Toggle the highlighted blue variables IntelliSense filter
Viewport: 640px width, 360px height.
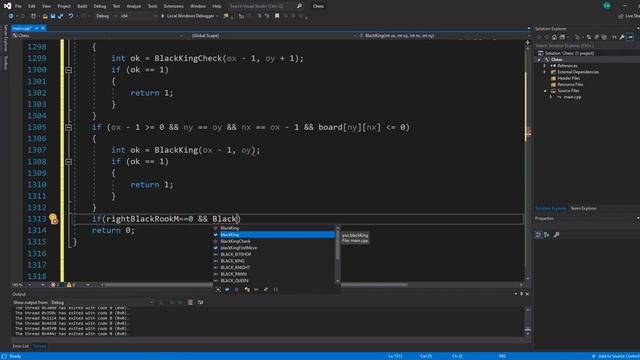coord(227,289)
